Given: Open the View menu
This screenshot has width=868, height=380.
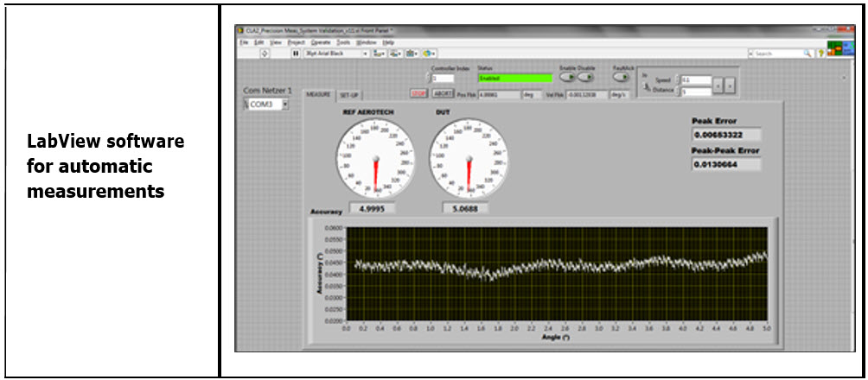Looking at the screenshot, I should (x=276, y=42).
